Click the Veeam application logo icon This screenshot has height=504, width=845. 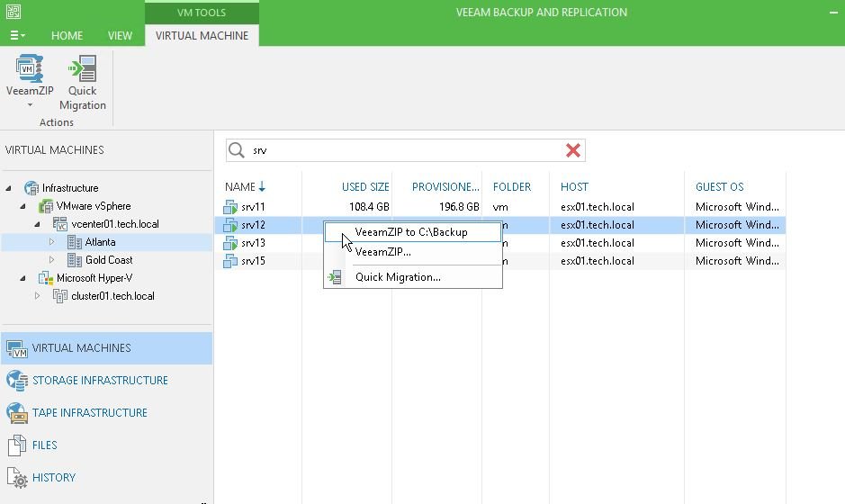(x=13, y=12)
